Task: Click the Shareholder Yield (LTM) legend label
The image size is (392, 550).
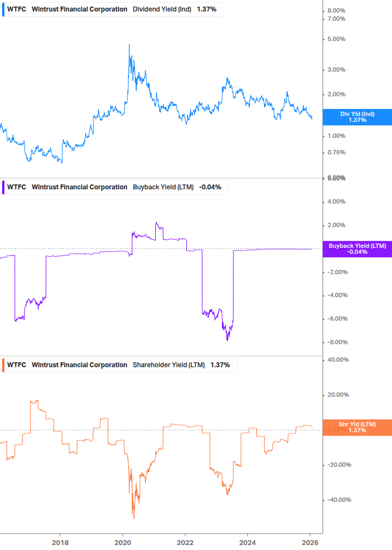Action: point(169,365)
